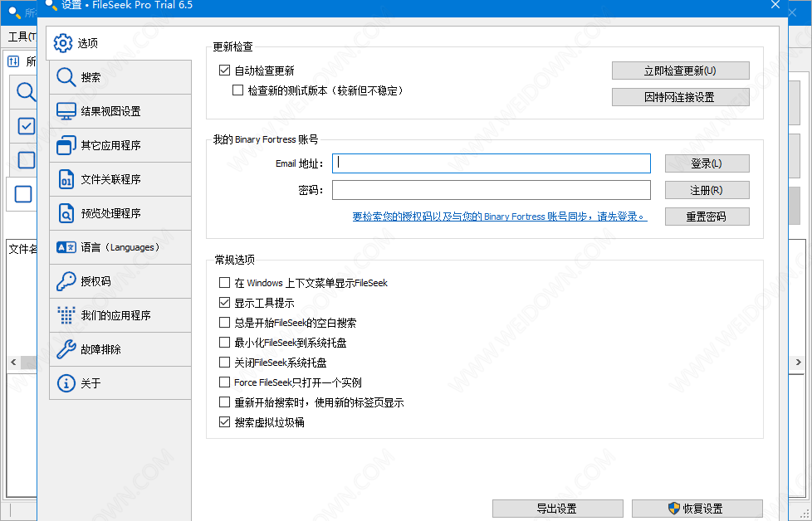Click the wrench icon for 故障排除
This screenshot has height=521, width=812.
coord(66,349)
